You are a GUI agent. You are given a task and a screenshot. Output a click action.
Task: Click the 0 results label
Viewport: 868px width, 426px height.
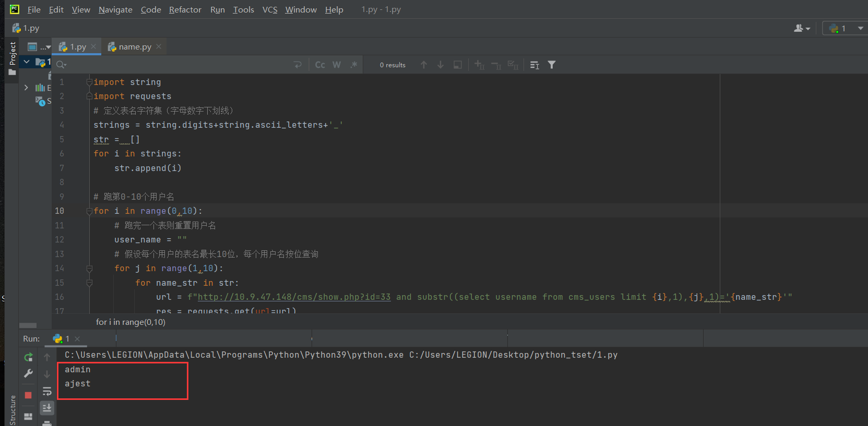393,65
